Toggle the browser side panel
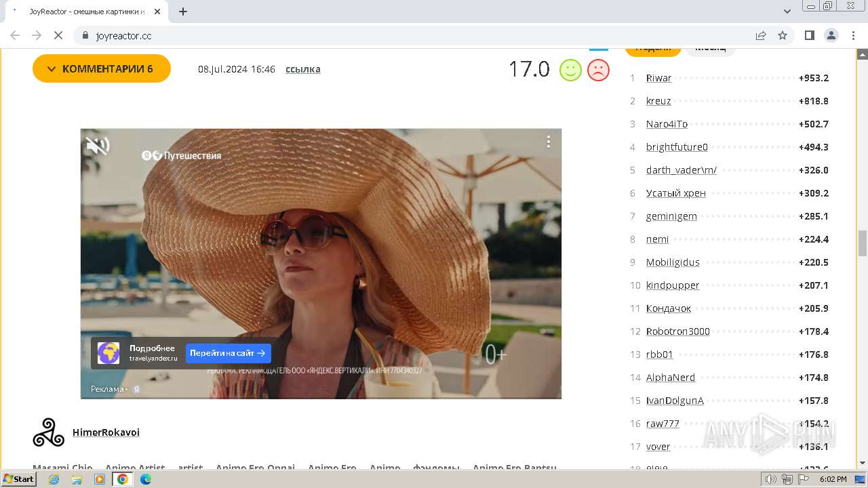Image resolution: width=868 pixels, height=488 pixels. coord(810,35)
